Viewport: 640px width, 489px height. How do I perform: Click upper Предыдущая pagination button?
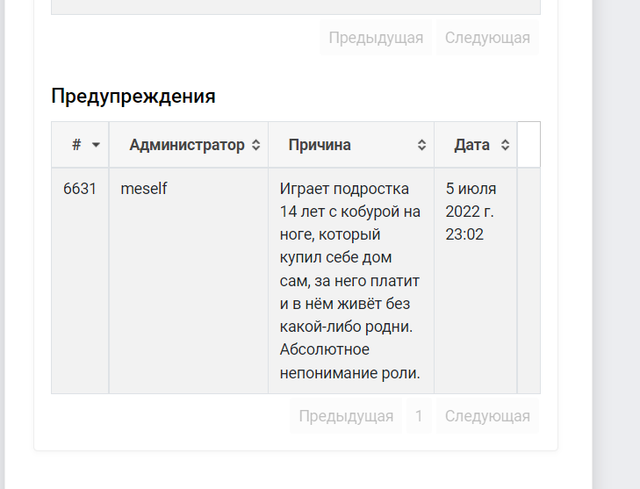[x=376, y=38]
